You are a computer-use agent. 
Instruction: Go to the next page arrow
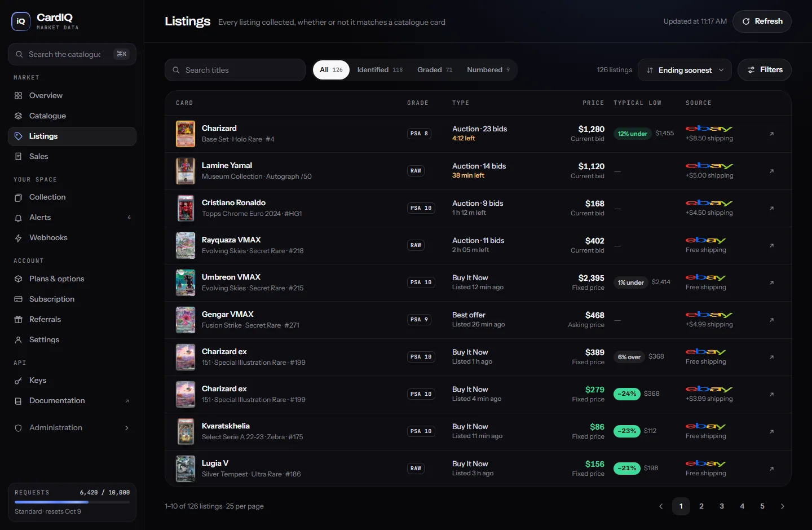click(782, 506)
